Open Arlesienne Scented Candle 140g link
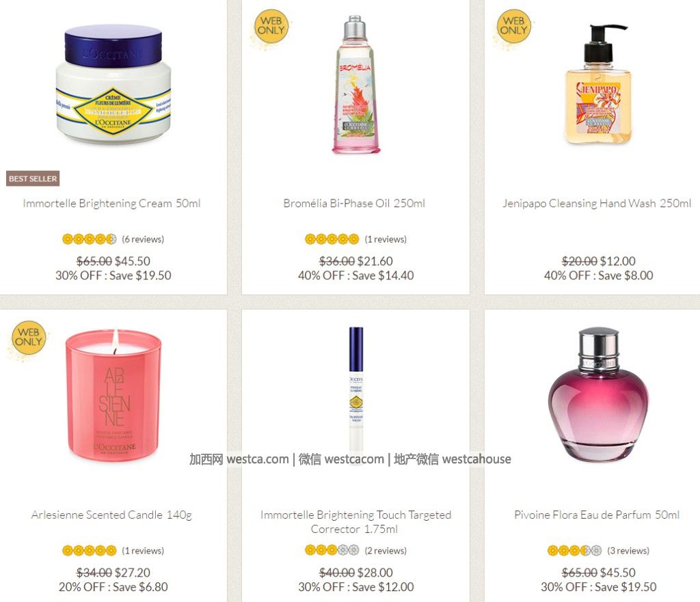 click(111, 515)
